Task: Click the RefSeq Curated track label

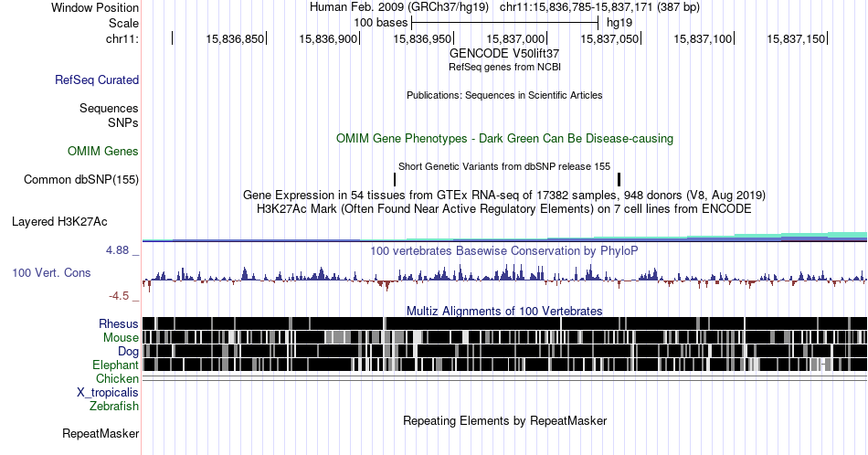Action: [97, 79]
